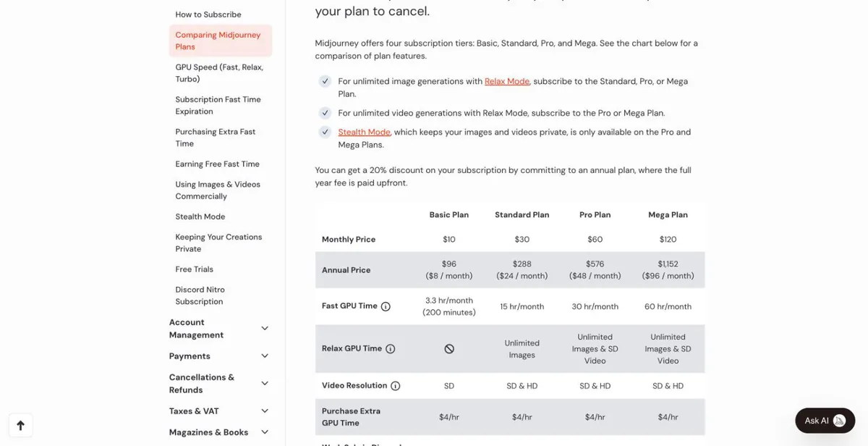868x446 pixels.
Task: Expand the Payments section
Action: [219, 356]
